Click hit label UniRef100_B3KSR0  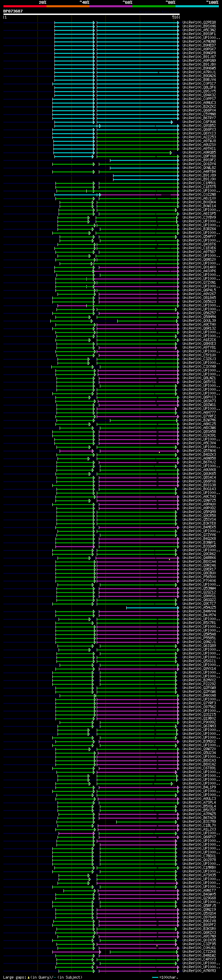pos(199,929)
